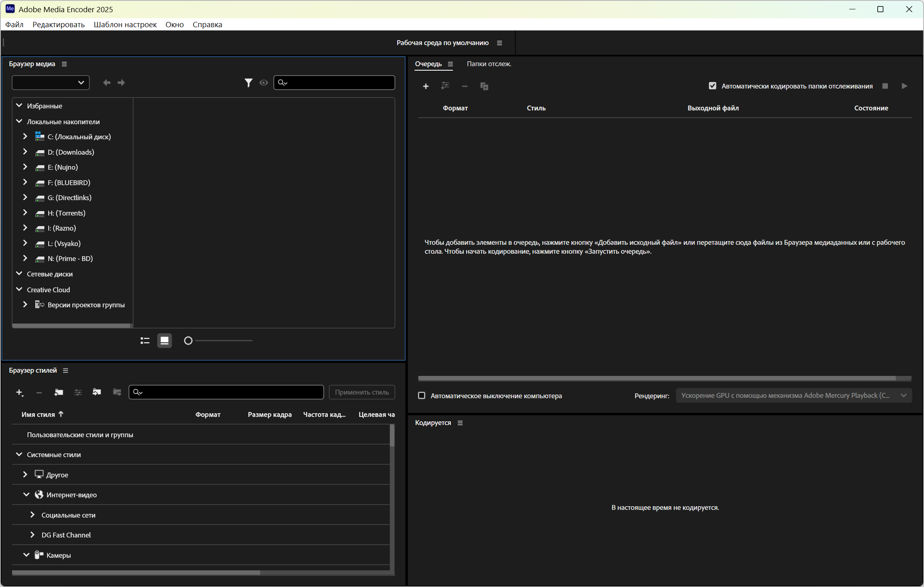The image size is (924, 587).
Task: Click thumbnail zoom slider handle
Action: point(188,341)
